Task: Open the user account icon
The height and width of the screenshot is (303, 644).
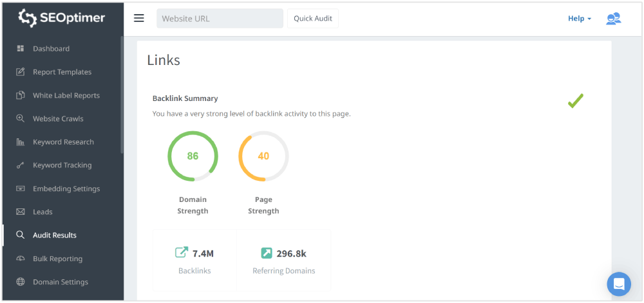Action: (x=613, y=19)
